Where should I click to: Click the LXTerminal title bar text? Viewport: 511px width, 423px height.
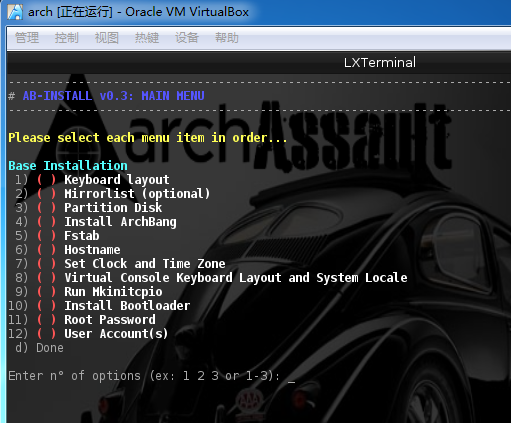tap(380, 62)
